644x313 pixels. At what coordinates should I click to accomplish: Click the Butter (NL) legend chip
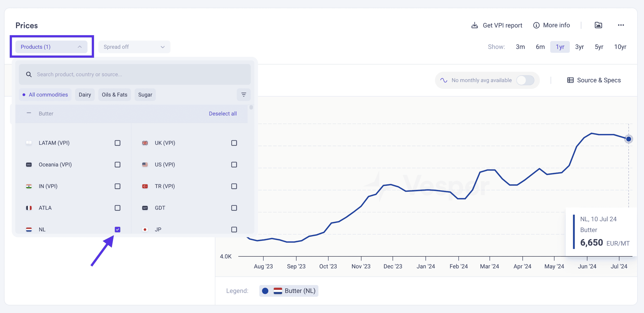(x=289, y=291)
